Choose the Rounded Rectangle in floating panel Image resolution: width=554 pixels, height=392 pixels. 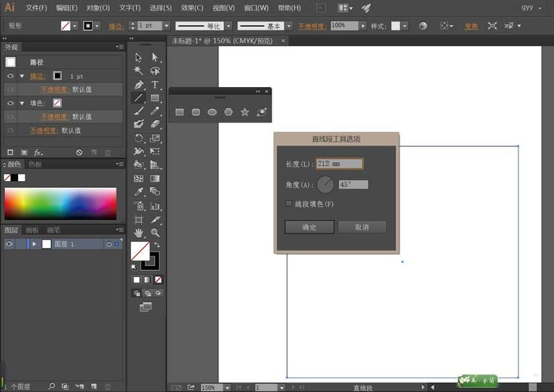(196, 112)
